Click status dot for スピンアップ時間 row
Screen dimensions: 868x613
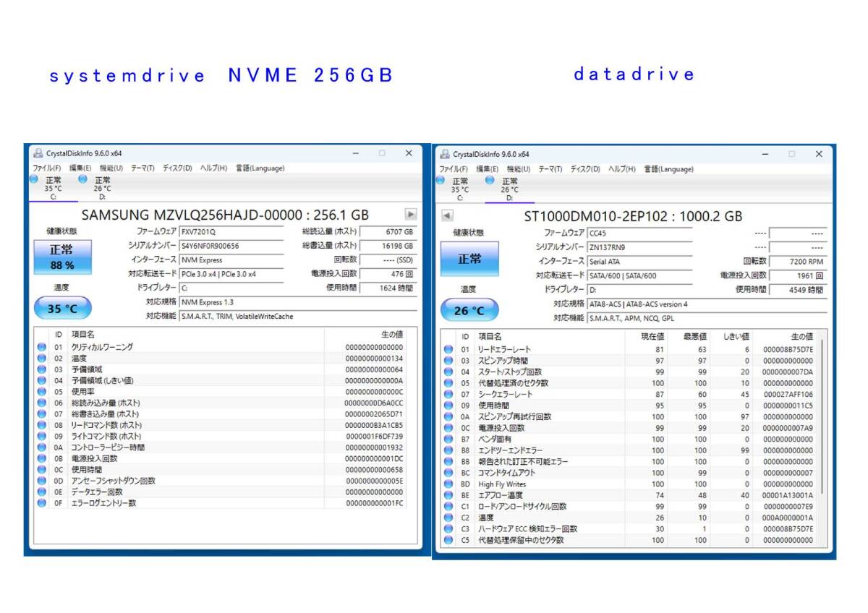coord(448,361)
